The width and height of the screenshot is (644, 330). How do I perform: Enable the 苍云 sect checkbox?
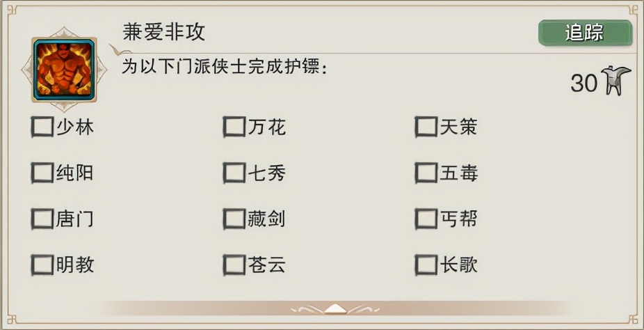click(x=234, y=265)
